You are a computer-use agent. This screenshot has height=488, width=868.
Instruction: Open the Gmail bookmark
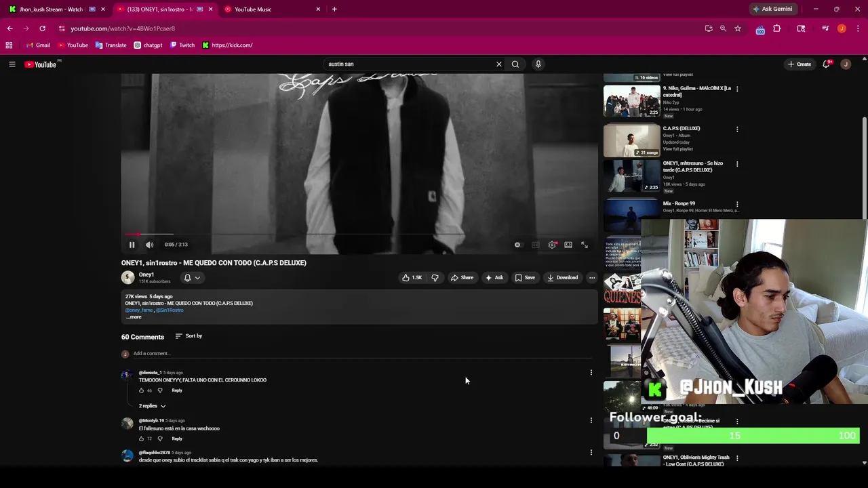[x=38, y=45]
